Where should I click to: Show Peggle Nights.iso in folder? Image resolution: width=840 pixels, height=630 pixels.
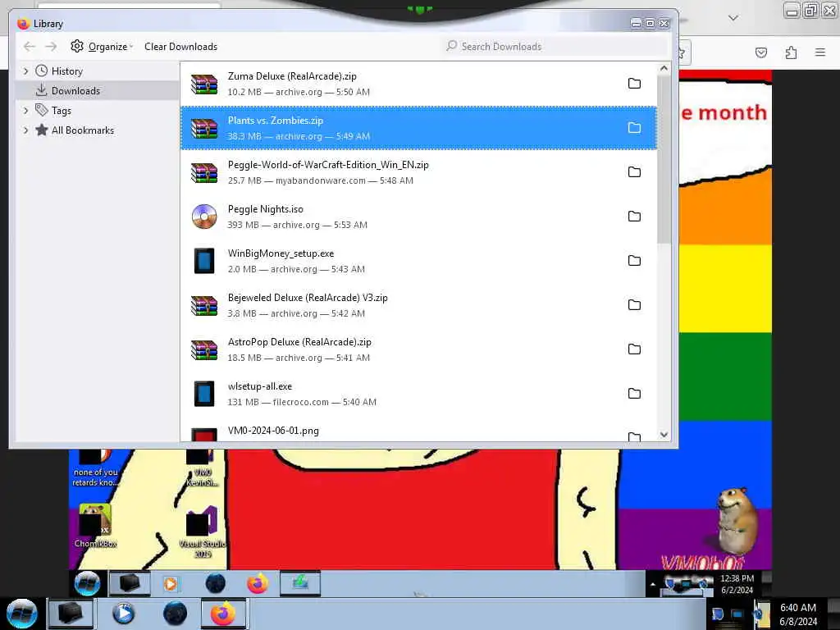click(x=634, y=217)
